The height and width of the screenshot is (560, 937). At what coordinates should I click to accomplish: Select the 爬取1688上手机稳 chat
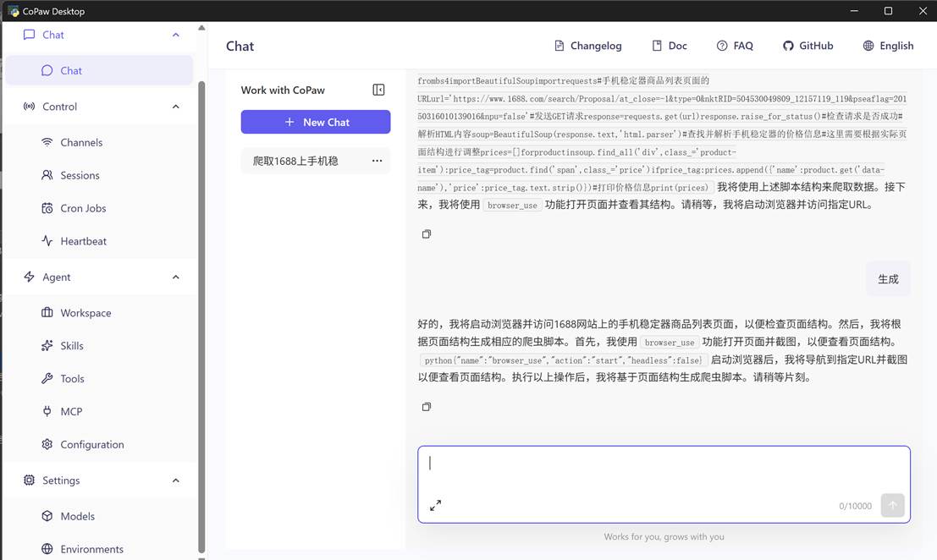tap(316, 161)
